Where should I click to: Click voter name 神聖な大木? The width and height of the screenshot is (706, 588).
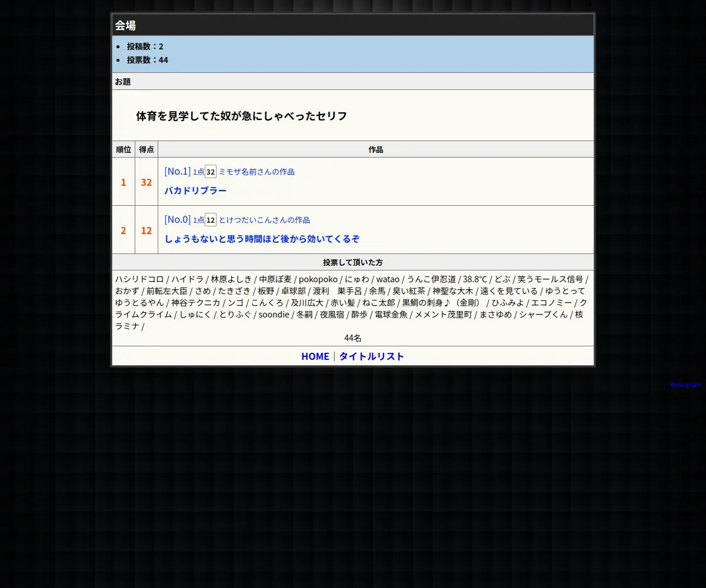[452, 291]
